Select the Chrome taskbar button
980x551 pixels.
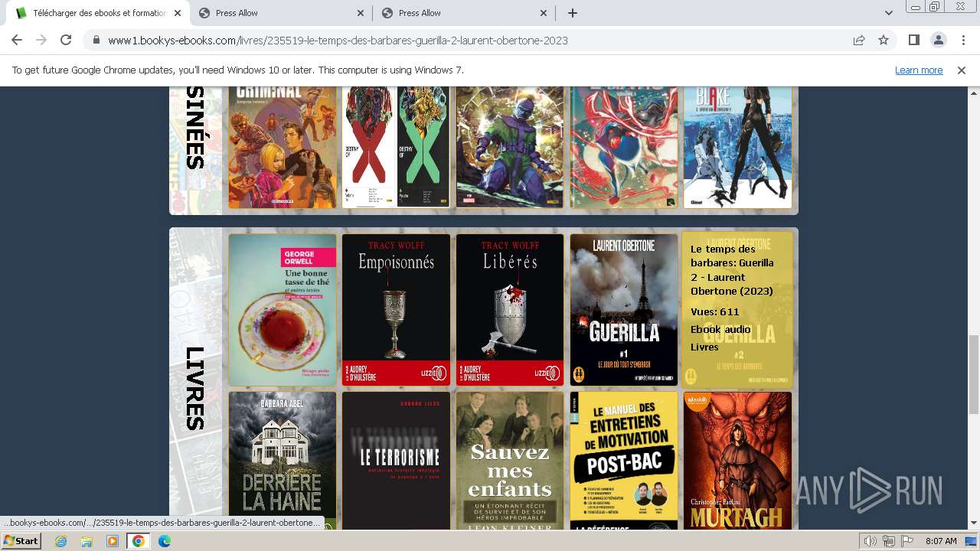pos(138,541)
